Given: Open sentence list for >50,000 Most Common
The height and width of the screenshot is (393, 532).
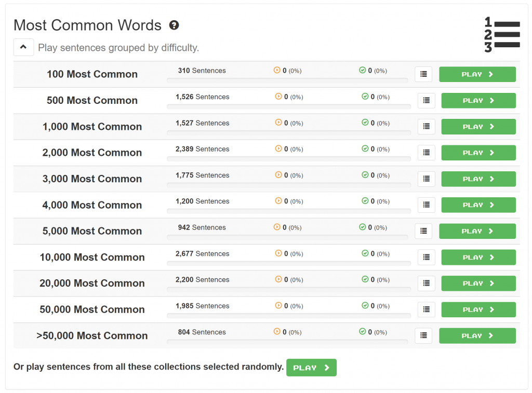Looking at the screenshot, I should [423, 336].
